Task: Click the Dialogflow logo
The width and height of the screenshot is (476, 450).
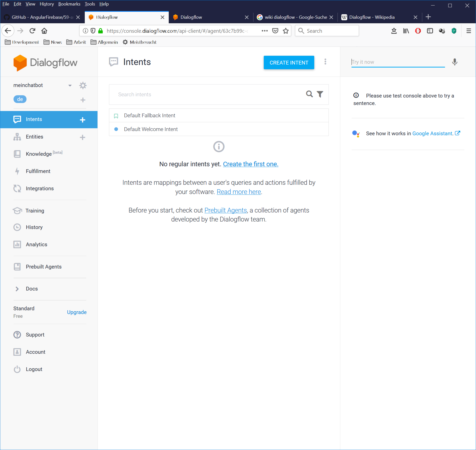Action: click(45, 62)
